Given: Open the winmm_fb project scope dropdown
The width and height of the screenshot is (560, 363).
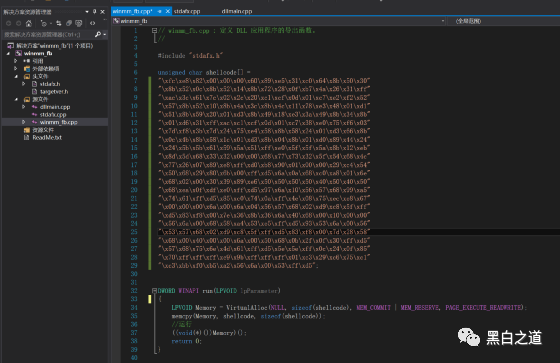Looking at the screenshot, I should pyautogui.click(x=279, y=21).
